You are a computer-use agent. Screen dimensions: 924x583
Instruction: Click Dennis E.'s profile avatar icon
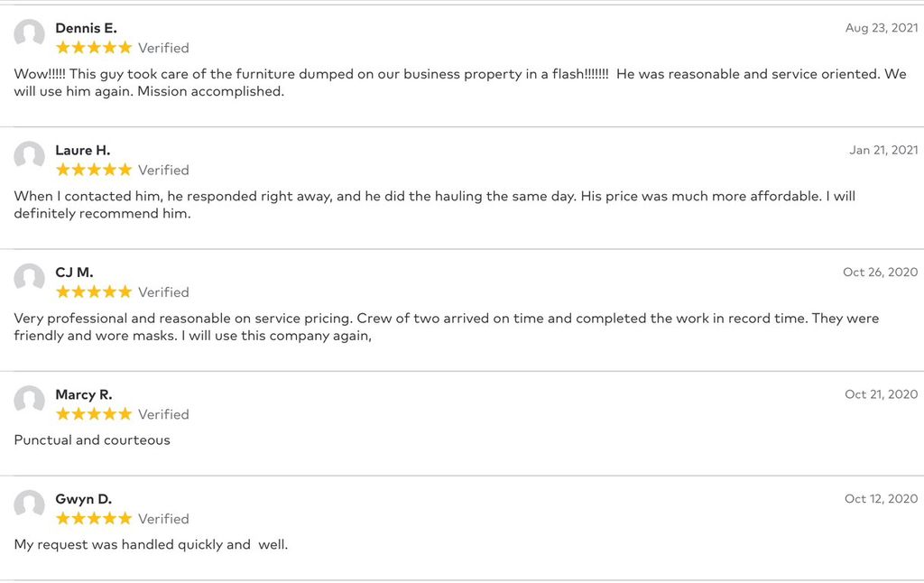[30, 33]
